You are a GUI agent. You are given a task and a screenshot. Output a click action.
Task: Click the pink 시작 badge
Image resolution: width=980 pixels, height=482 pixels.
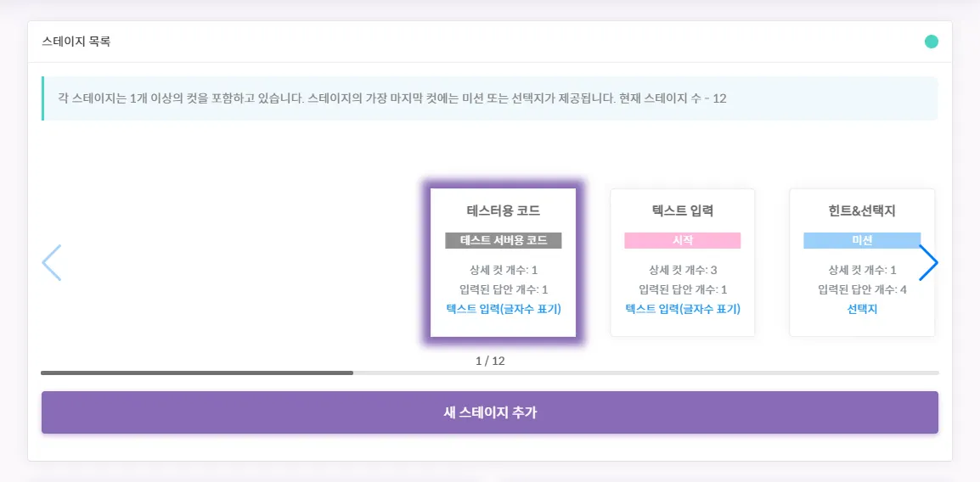coord(682,240)
